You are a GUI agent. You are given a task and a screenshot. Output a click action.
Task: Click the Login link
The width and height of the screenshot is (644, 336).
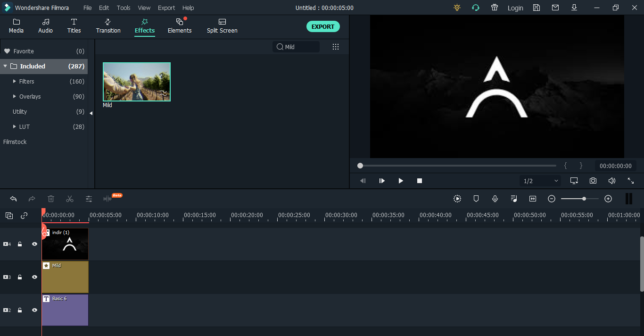[515, 8]
